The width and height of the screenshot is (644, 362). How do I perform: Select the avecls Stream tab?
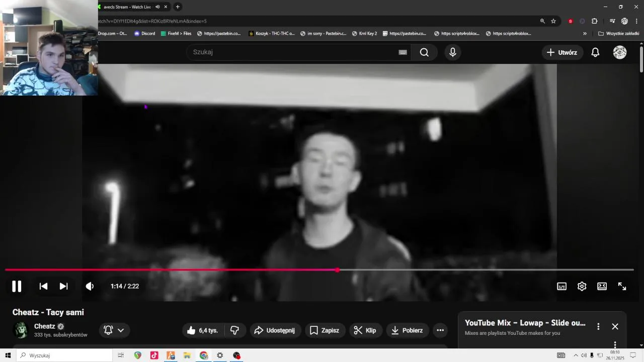pyautogui.click(x=127, y=7)
